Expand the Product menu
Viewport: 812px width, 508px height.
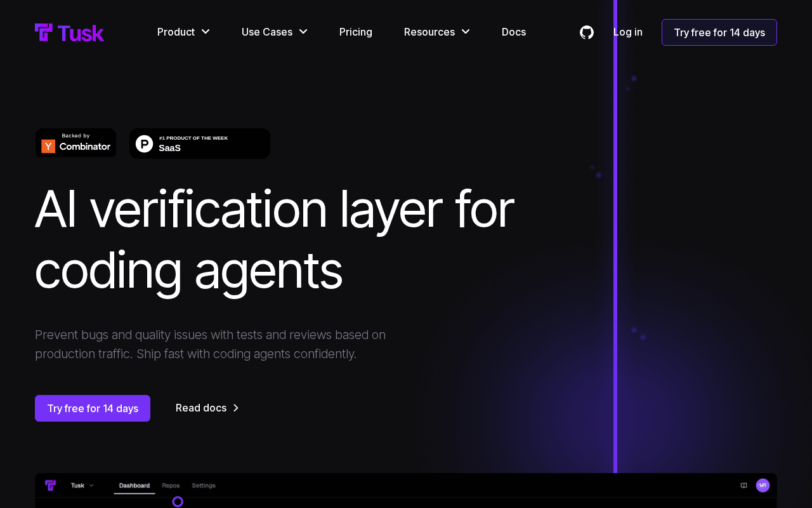(183, 32)
